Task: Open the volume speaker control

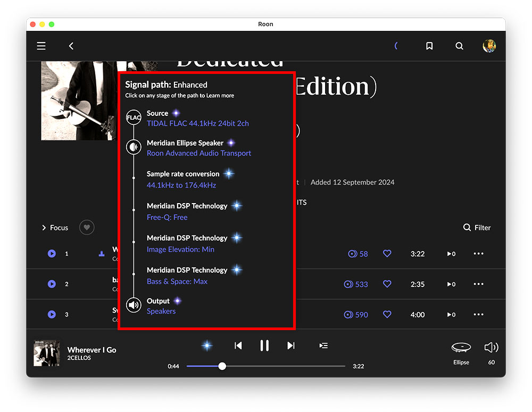Action: pyautogui.click(x=491, y=348)
